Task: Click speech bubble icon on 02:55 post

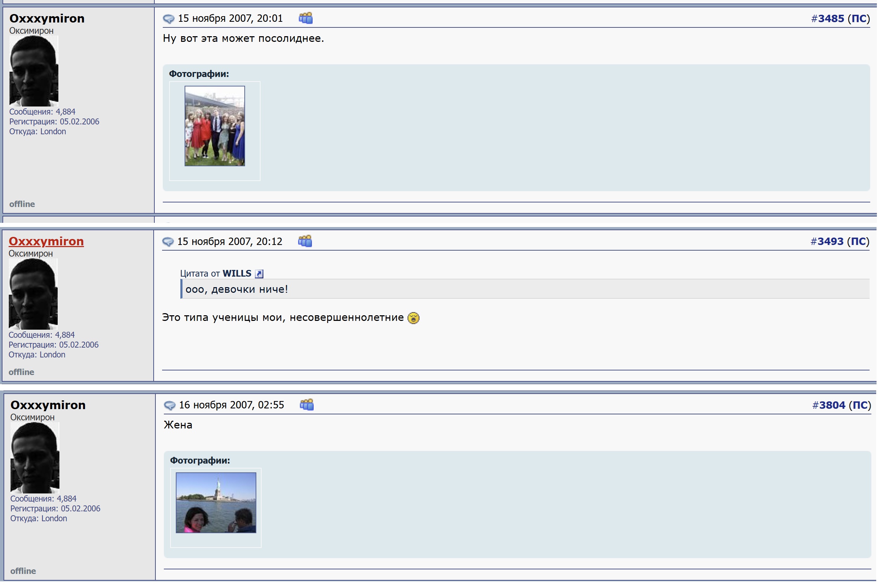Action: pos(169,405)
